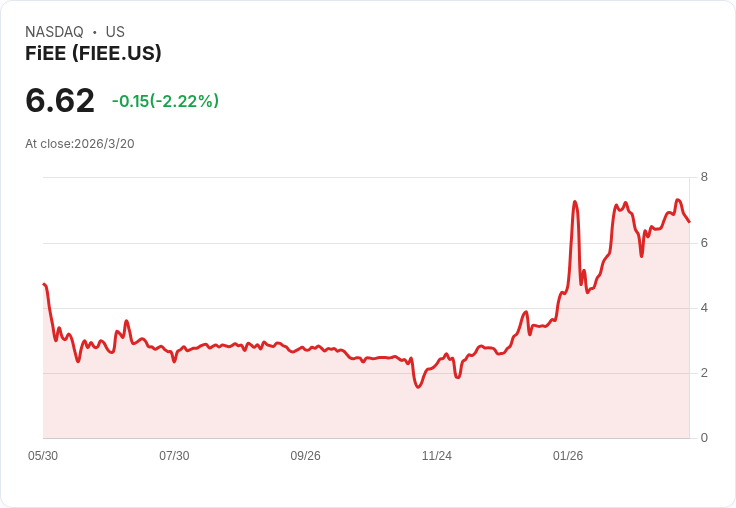Click the 6 label on the price axis

click(x=704, y=243)
